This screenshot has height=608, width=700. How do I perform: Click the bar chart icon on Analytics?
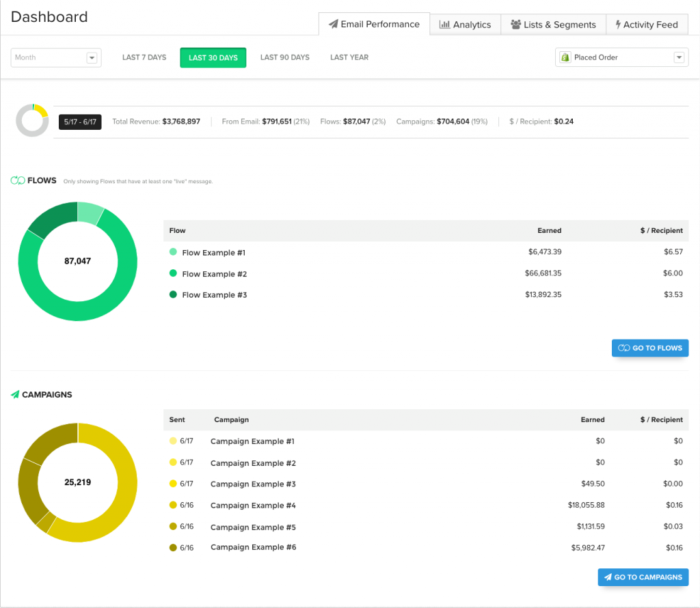(444, 25)
